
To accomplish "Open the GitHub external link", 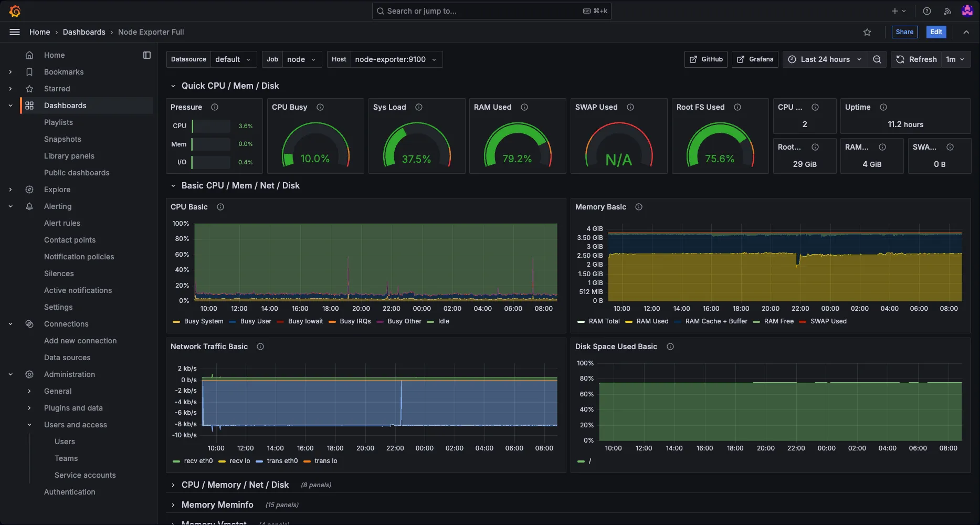I will point(706,59).
